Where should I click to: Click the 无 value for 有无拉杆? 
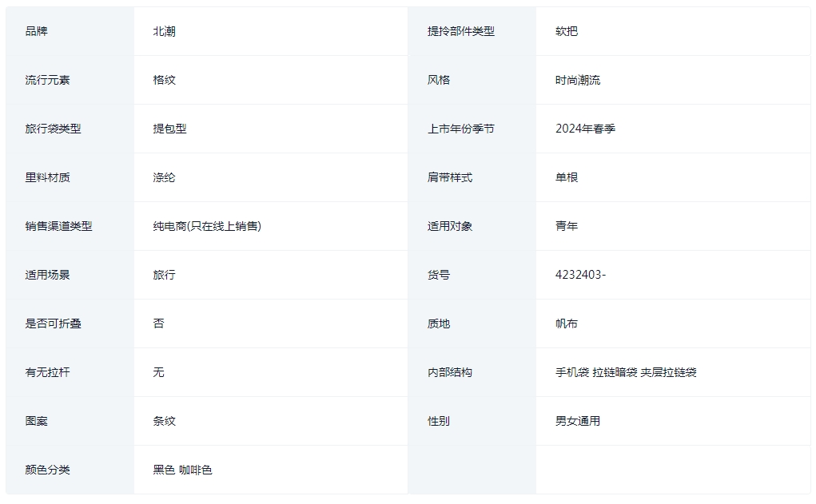tap(159, 372)
